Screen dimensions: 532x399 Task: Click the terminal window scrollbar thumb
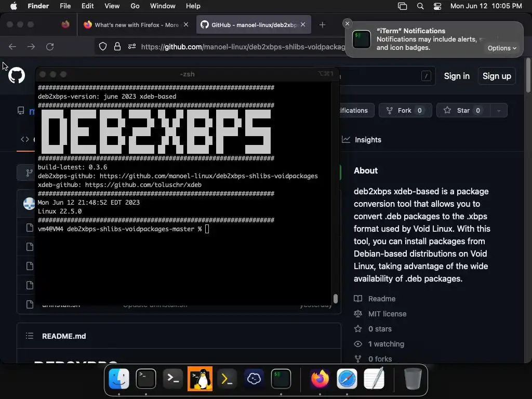coord(336,299)
